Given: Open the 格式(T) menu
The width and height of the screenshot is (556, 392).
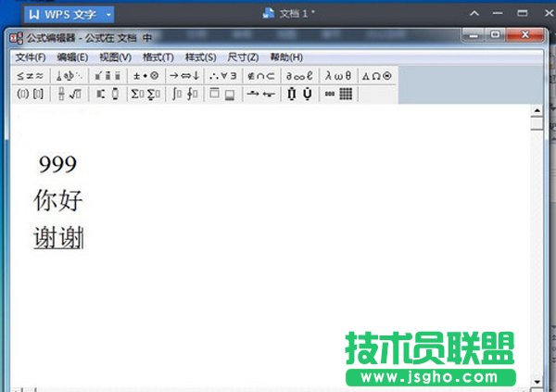Looking at the screenshot, I should [x=158, y=57].
